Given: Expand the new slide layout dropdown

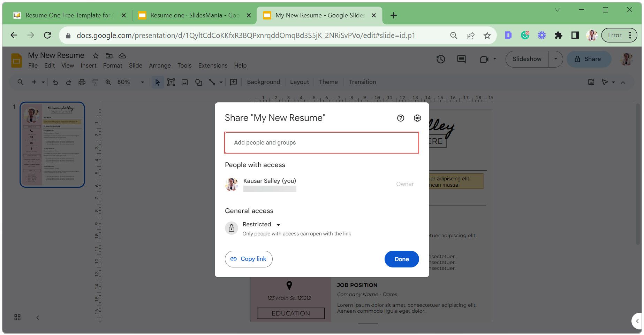Looking at the screenshot, I should coord(43,82).
